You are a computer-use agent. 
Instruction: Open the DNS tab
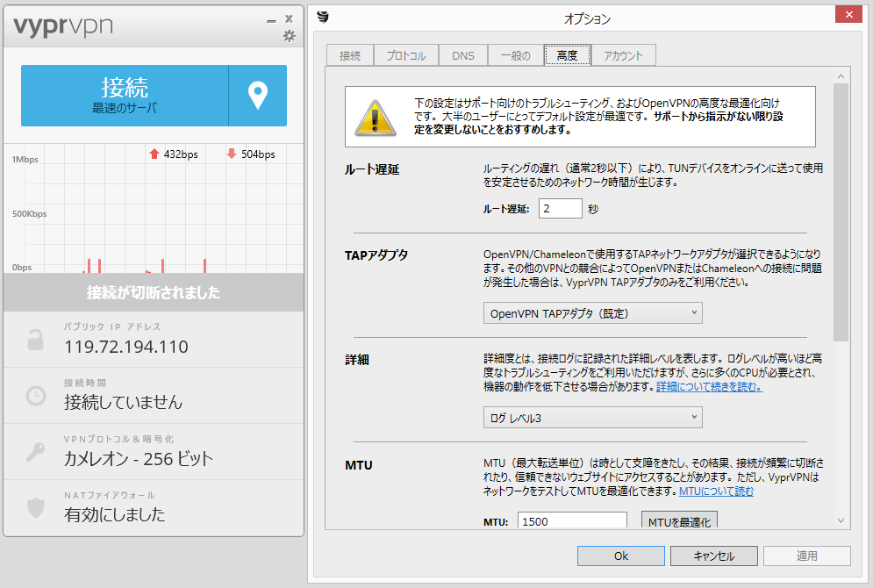[x=463, y=55]
